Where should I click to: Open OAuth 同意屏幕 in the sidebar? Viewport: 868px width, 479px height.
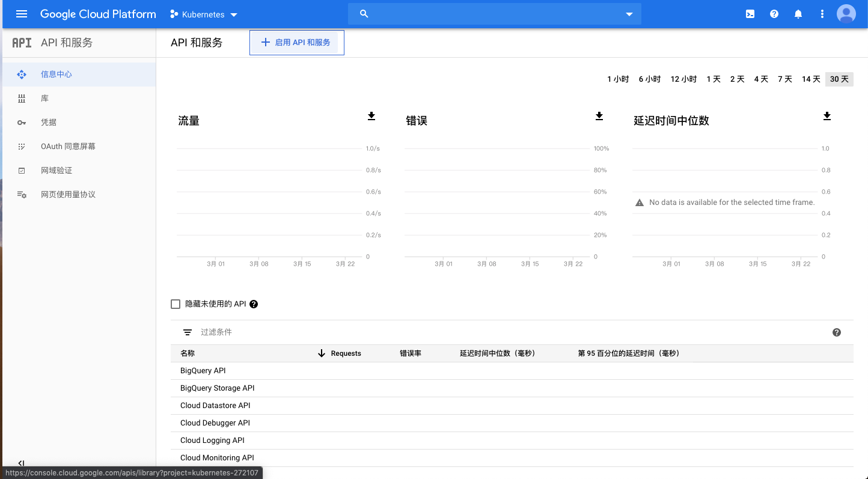tap(78, 147)
